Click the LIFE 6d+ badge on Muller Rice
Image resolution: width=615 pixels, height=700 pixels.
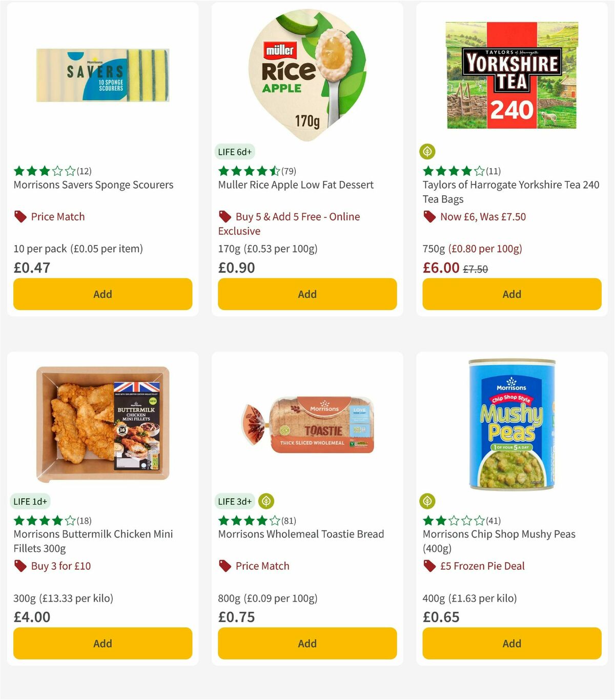(235, 152)
